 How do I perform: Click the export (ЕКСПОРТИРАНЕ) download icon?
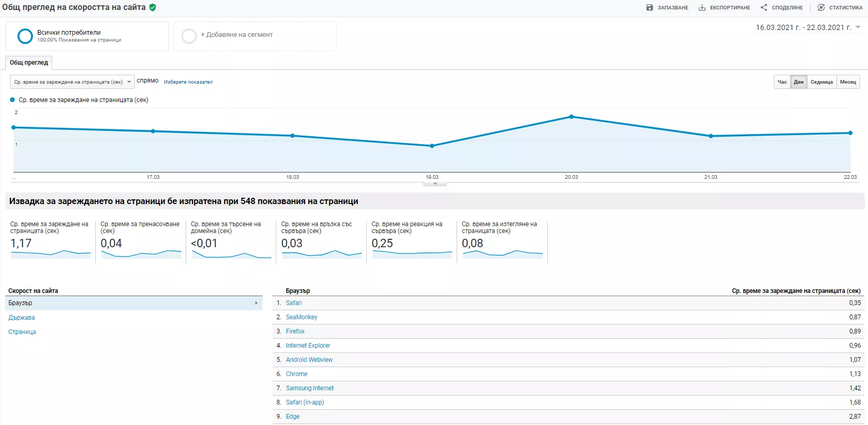[x=702, y=7]
